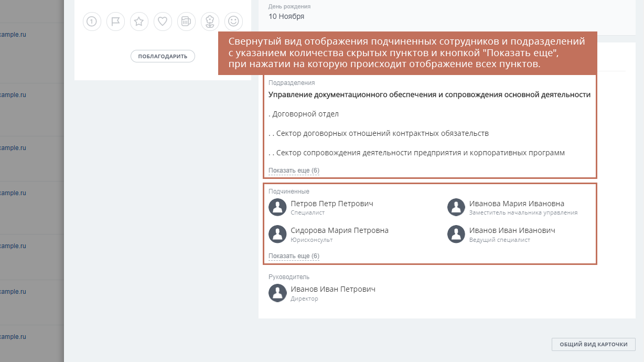The image size is (644, 362).
Task: Open Сектор договорных отношений контрактных обязательств
Action: pos(379,133)
